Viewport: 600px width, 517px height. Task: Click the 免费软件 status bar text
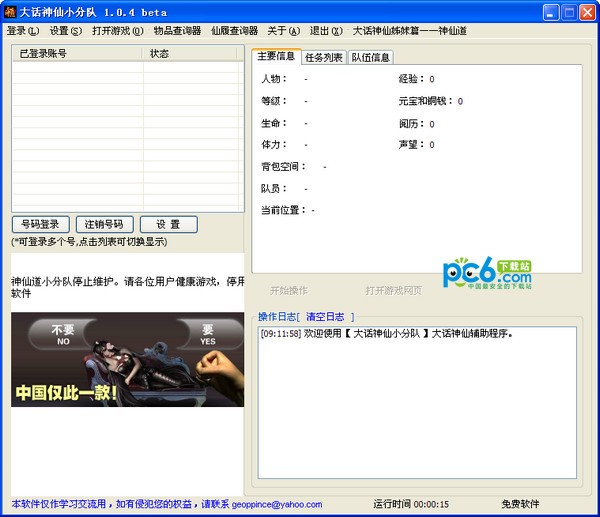click(x=520, y=504)
